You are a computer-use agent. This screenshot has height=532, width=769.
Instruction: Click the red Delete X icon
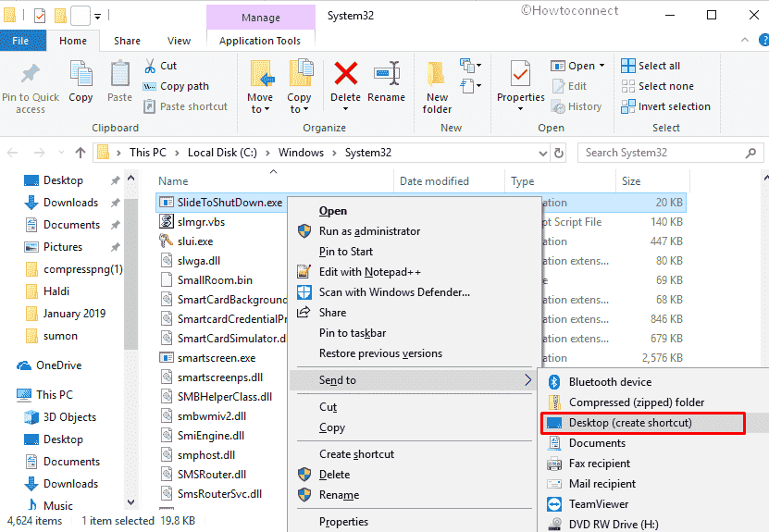coord(346,73)
